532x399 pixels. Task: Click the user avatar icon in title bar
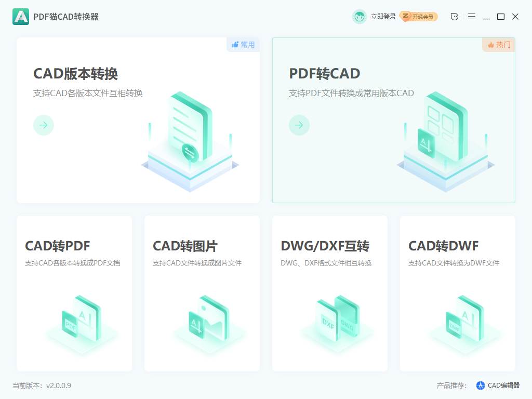[360, 17]
